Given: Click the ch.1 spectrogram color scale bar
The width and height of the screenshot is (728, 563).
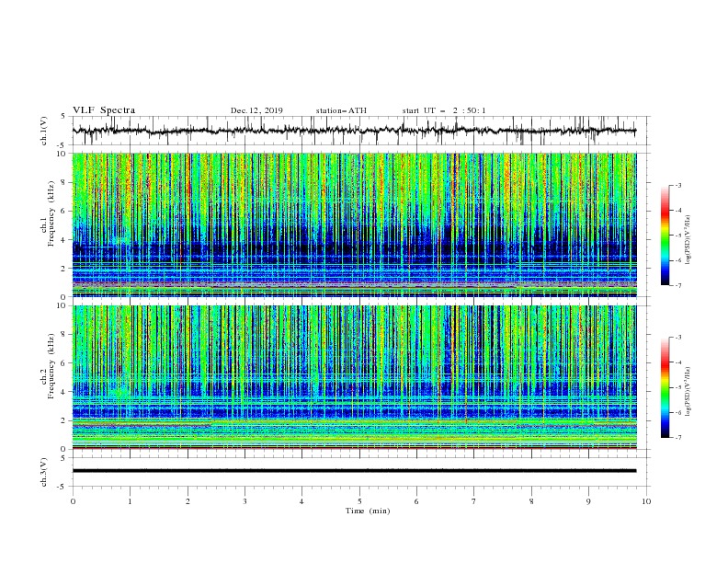Looking at the screenshot, I should pos(665,236).
